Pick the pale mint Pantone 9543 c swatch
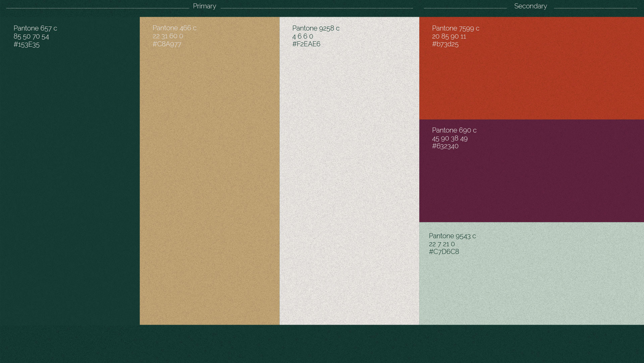644x363 pixels. pos(532,273)
